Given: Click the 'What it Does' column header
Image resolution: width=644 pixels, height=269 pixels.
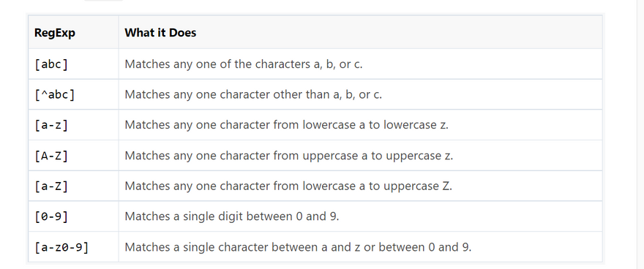Looking at the screenshot, I should (160, 32).
